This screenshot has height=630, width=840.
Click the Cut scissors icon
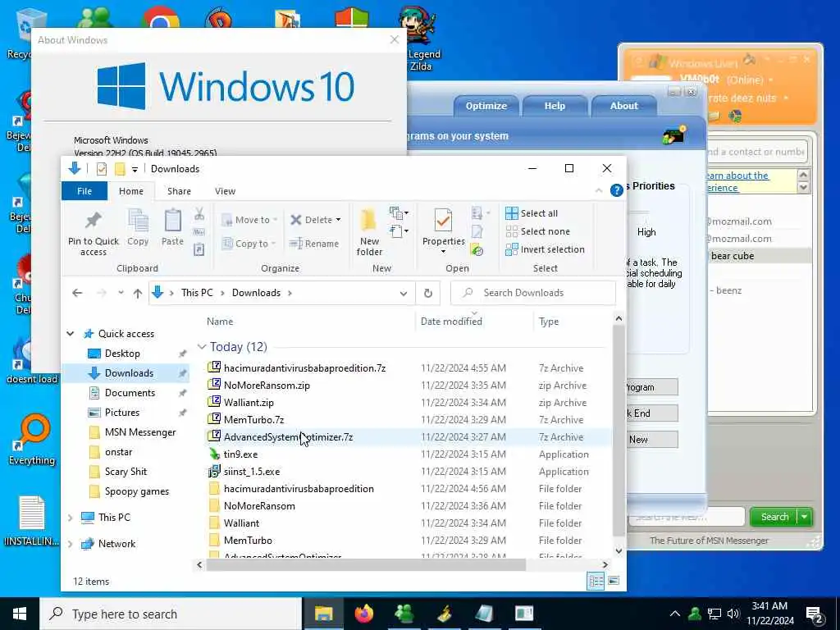click(x=199, y=214)
